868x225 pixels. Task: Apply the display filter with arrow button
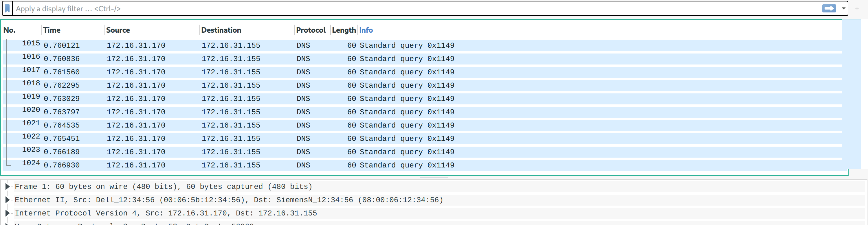(x=829, y=8)
